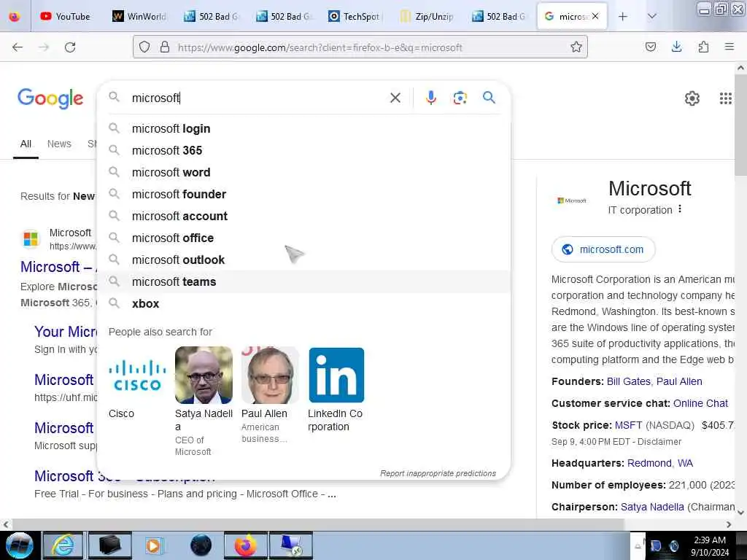Screen dimensions: 747x560
Task: Click the tracking protection shield icon
Action: (x=144, y=47)
